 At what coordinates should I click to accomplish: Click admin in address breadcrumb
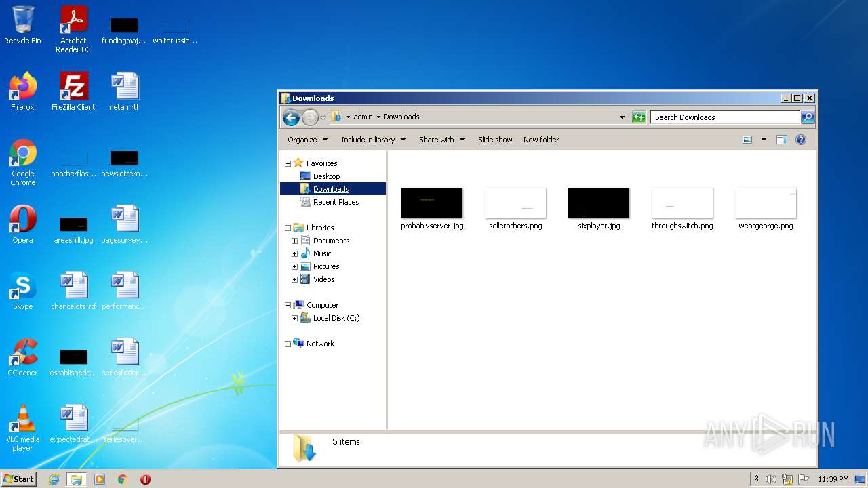[363, 117]
